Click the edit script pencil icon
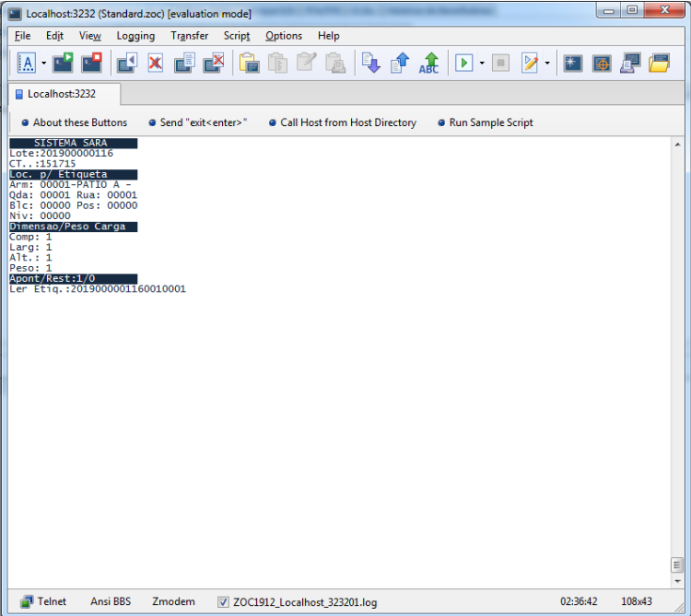The height and width of the screenshot is (616, 691). 530,63
